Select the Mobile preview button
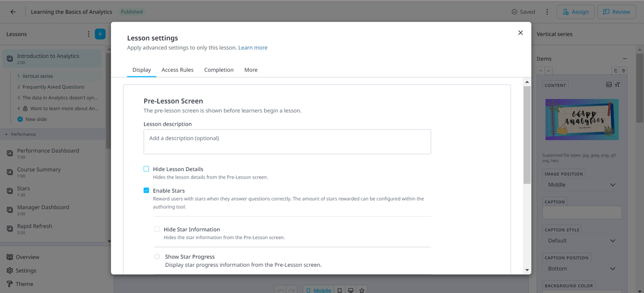The image size is (644, 293). click(318, 290)
